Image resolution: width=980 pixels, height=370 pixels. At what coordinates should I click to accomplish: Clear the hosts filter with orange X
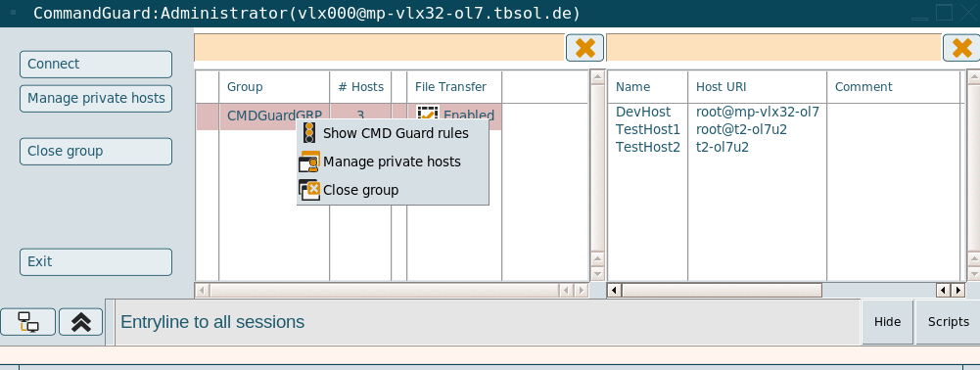(x=961, y=48)
